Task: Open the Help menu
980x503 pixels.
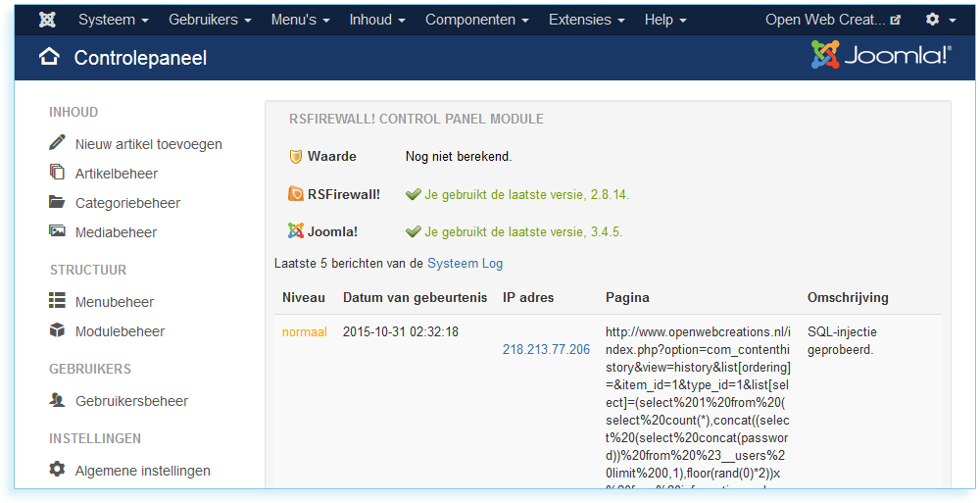Action: tap(665, 20)
